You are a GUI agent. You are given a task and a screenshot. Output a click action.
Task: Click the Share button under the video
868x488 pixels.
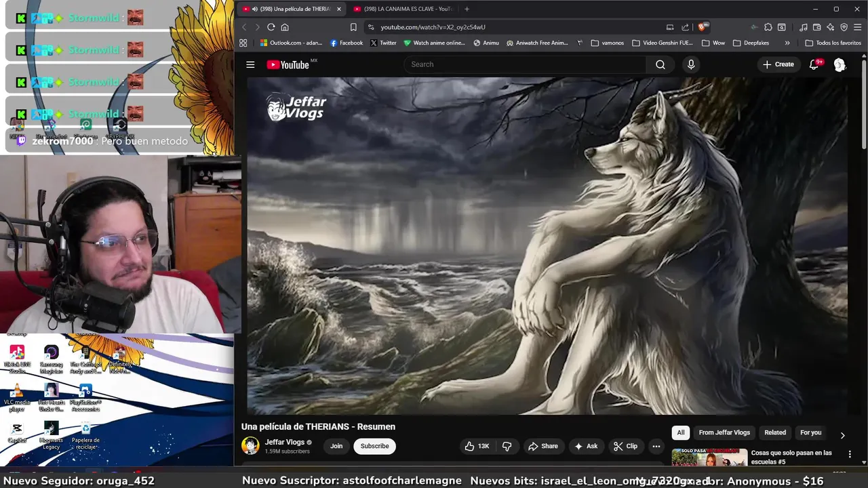point(543,446)
